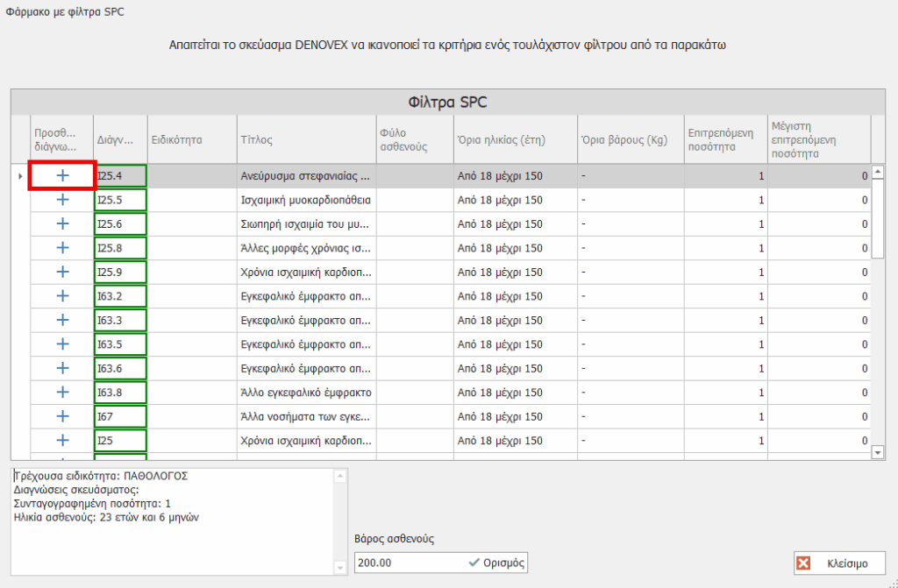
Task: Confirm the weight with the Ορισμός button
Action: click(496, 563)
